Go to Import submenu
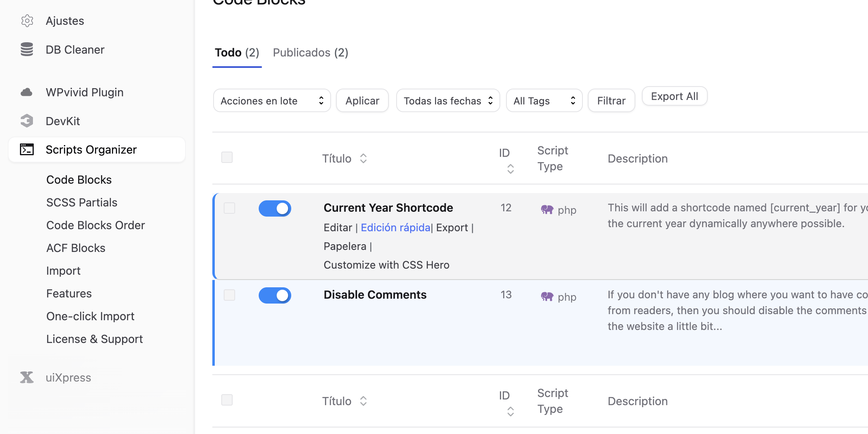This screenshot has width=868, height=434. tap(63, 271)
